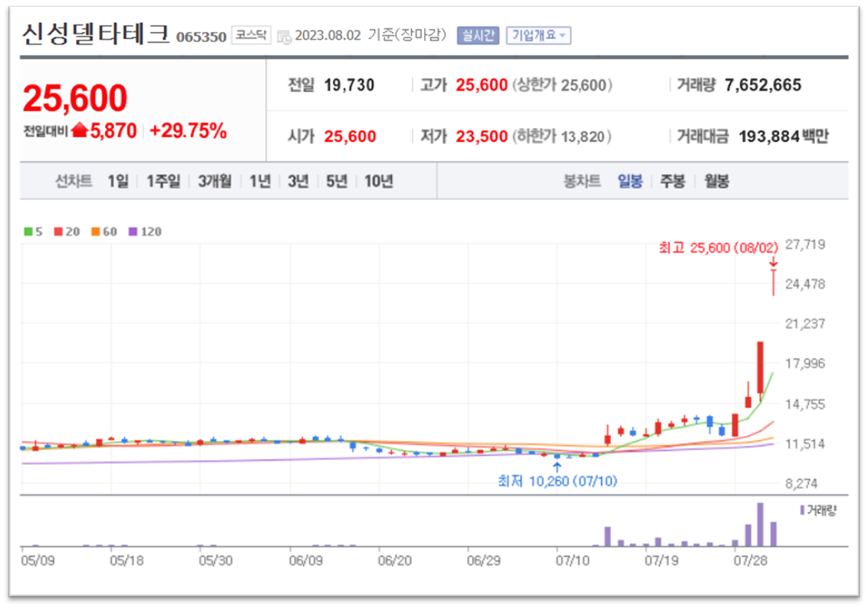The width and height of the screenshot is (868, 608).
Task: Click the 시가 value 25,600
Action: pos(350,136)
